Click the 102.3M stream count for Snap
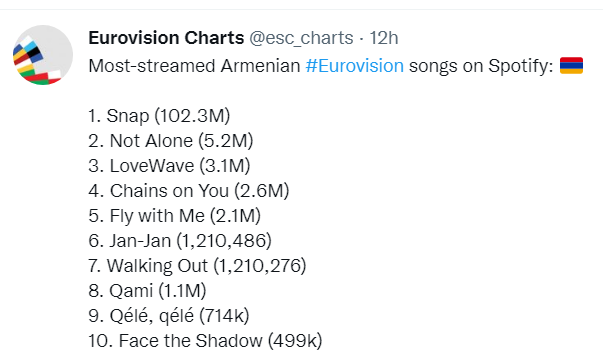The width and height of the screenshot is (603, 363). pyautogui.click(x=192, y=116)
